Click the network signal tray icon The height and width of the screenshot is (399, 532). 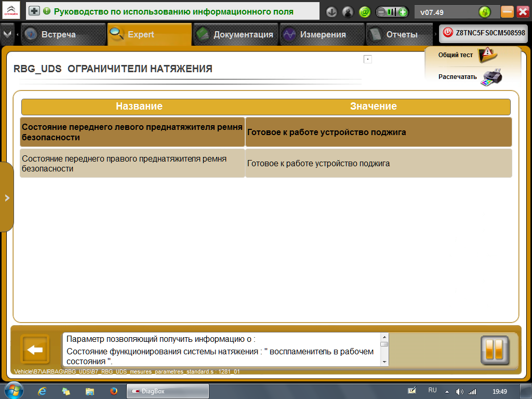coord(472,392)
